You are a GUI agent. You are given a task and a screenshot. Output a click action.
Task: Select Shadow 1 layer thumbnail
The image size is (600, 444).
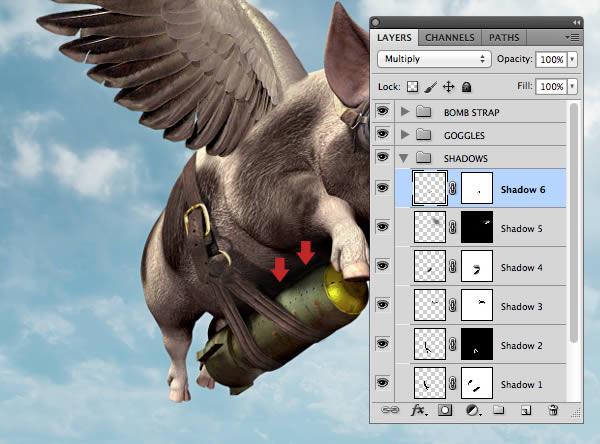click(430, 383)
